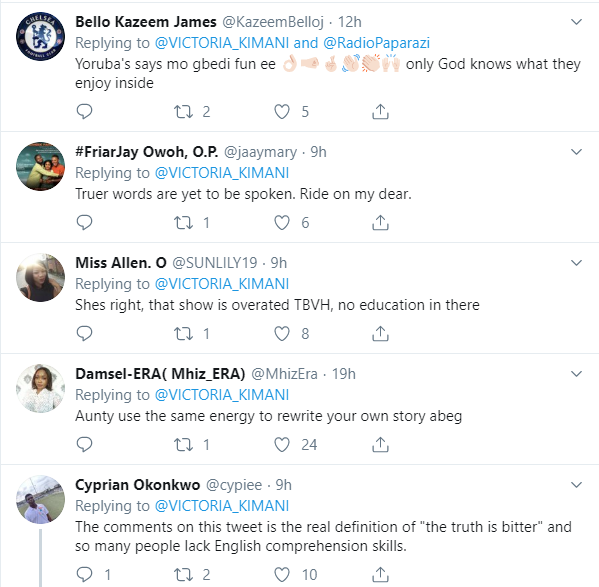Open Cyprian Okonkwo's profile name
The width and height of the screenshot is (599, 587).
138,485
